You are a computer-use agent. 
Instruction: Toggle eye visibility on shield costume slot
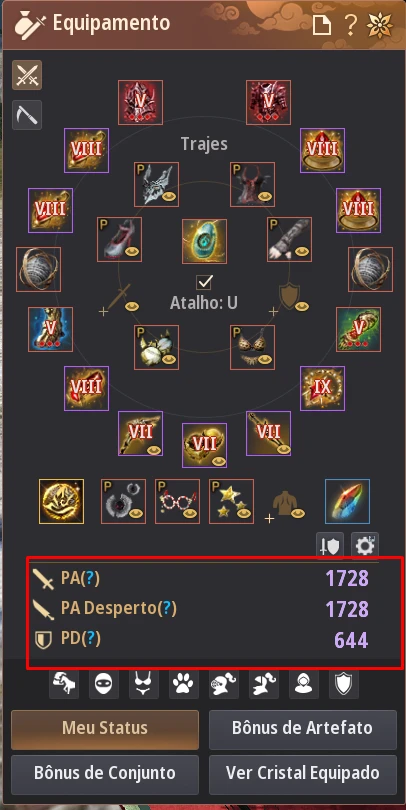coord(302,306)
